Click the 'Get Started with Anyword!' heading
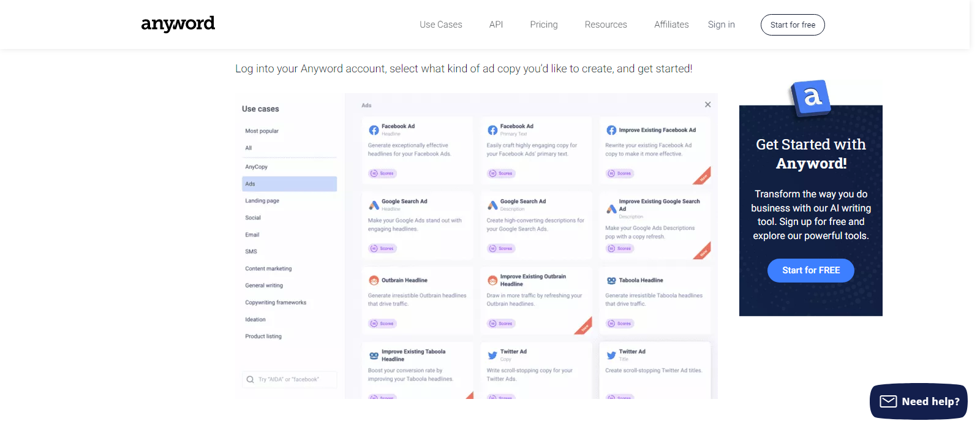 pyautogui.click(x=811, y=154)
